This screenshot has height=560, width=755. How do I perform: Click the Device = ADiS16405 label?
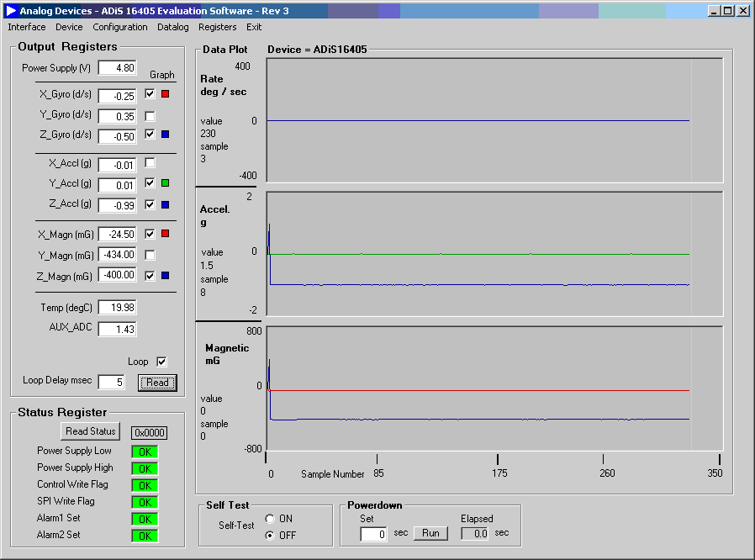317,50
